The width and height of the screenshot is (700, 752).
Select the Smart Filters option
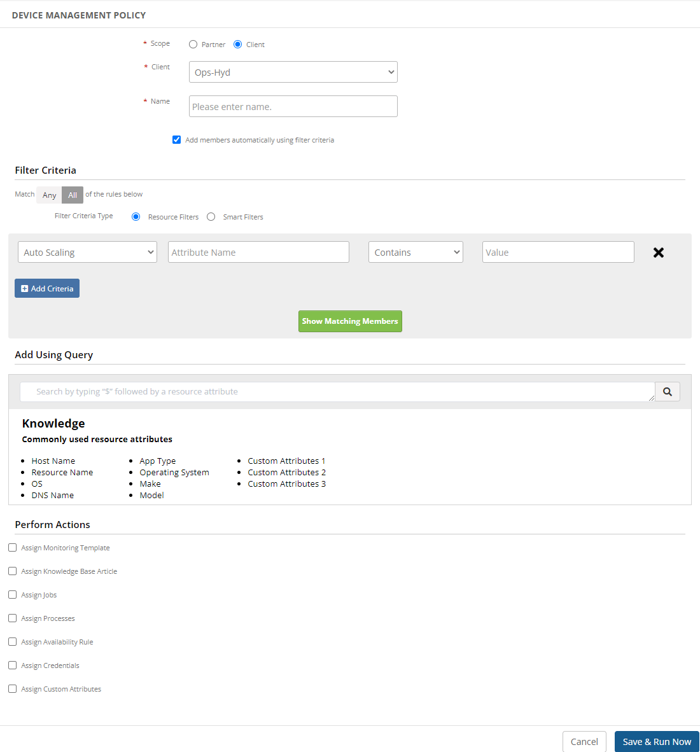[x=211, y=216]
